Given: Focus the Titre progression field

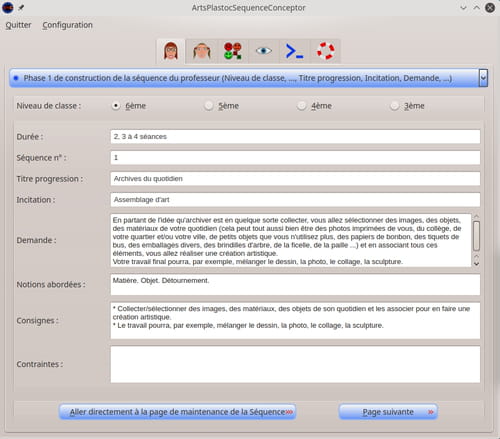Looking at the screenshot, I should click(x=295, y=179).
